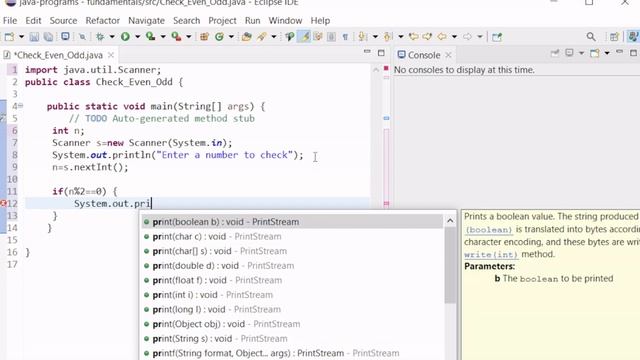Close the Check_Even_Odd.java editor tab
The image size is (640, 360).
tap(111, 55)
